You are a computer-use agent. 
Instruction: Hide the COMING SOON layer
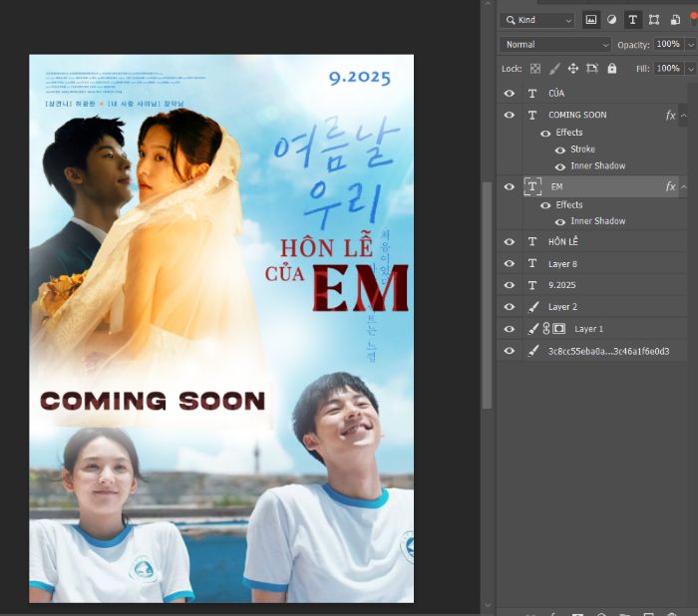click(x=510, y=115)
